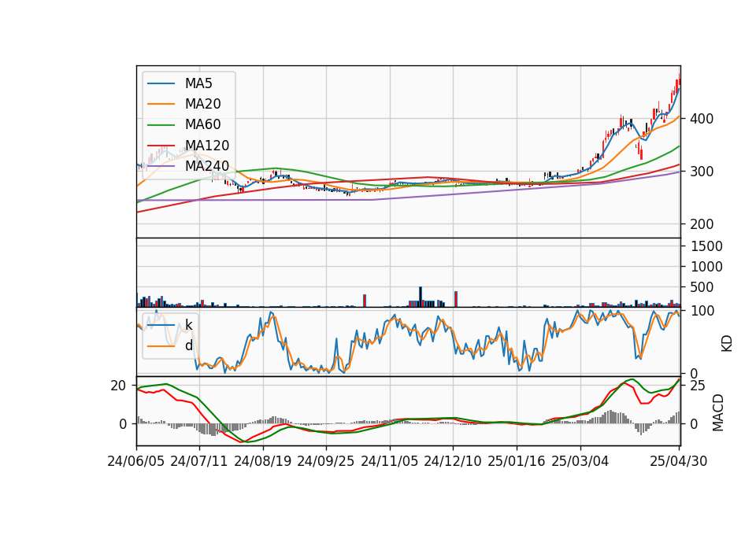Click the 100 tick on KD axis
Viewport: 756px width, 543px height.
point(702,311)
